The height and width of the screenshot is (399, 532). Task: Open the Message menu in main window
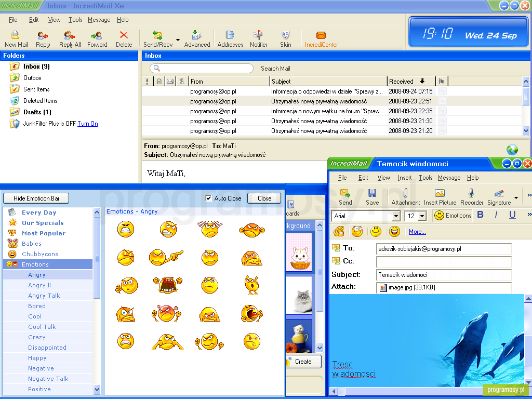click(99, 20)
